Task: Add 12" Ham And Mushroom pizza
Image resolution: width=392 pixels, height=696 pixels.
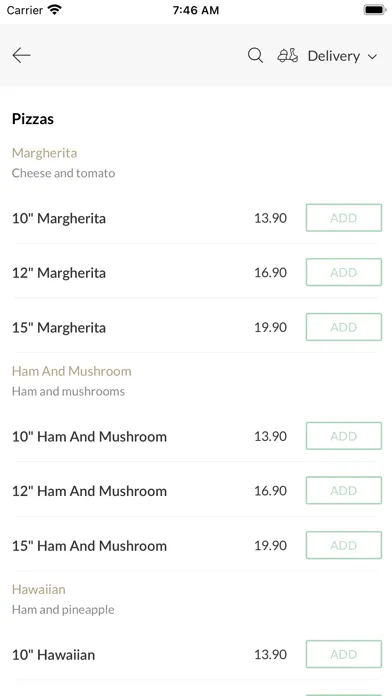Action: click(344, 490)
